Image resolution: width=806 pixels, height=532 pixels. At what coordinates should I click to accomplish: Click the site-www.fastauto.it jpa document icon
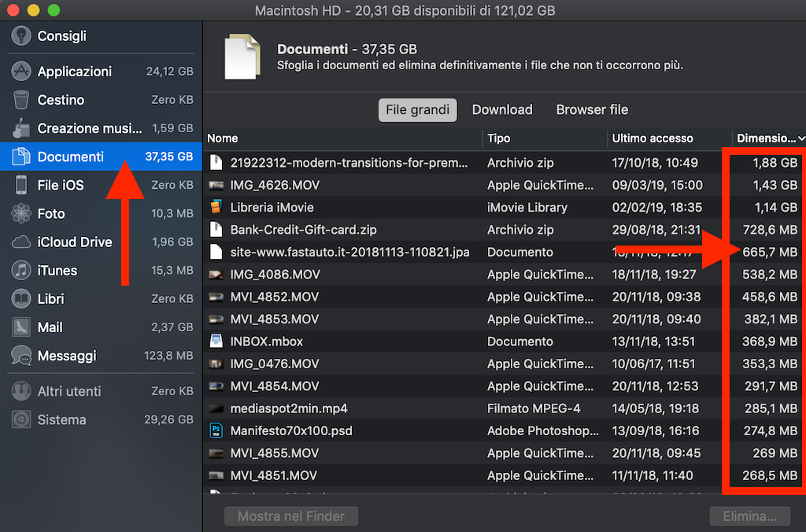click(x=216, y=252)
